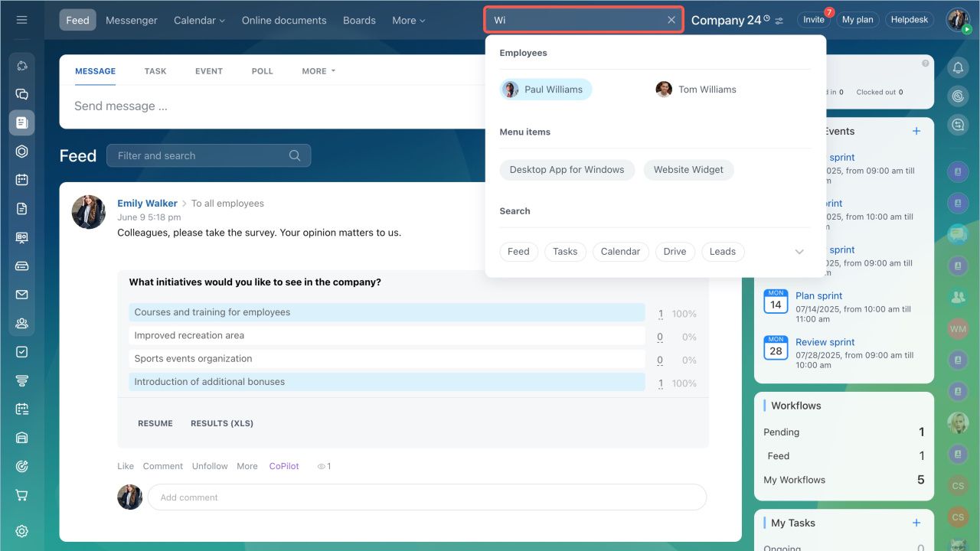Switch to Messenger in top menu
Viewport: 980px width, 551px height.
coord(132,21)
